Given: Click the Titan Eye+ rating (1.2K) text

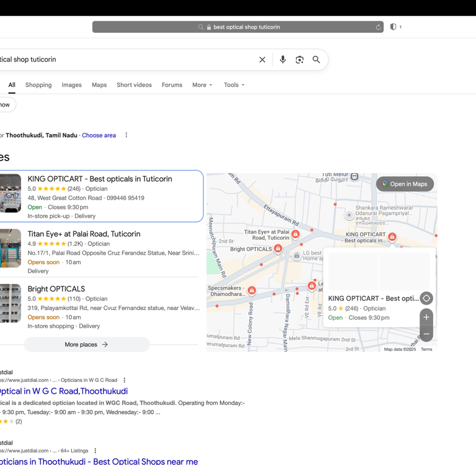Looking at the screenshot, I should pyautogui.click(x=75, y=244).
